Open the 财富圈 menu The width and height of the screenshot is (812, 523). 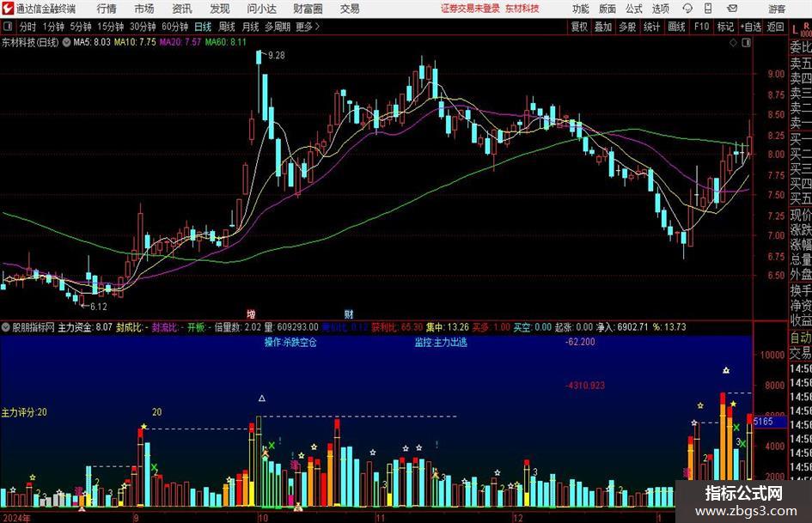308,9
